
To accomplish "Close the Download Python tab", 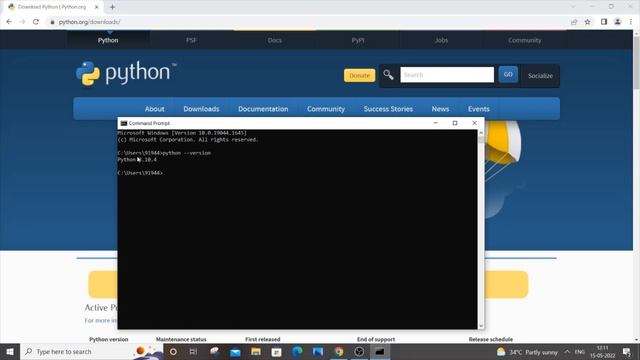I will point(97,7).
